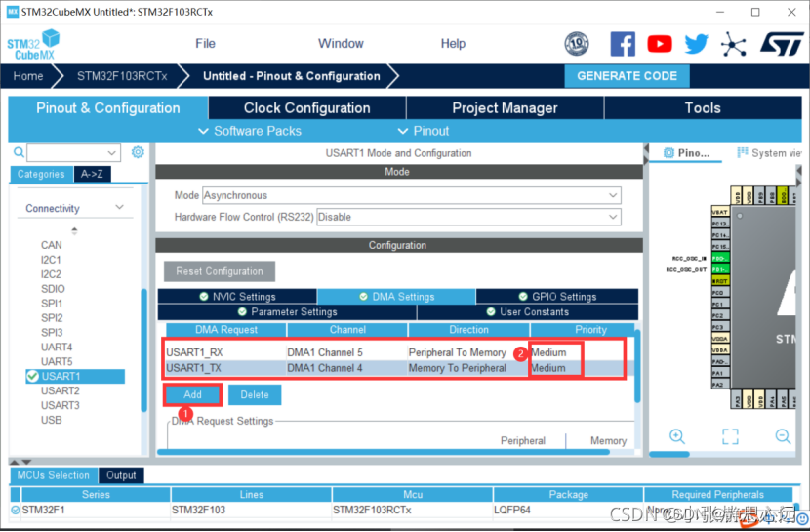Open the YouTube link icon
This screenshot has height=532, width=810.
[x=660, y=44]
